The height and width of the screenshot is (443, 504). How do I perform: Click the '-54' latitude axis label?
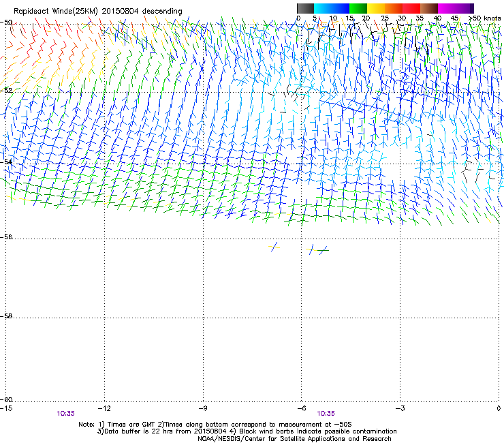[x=6, y=162]
